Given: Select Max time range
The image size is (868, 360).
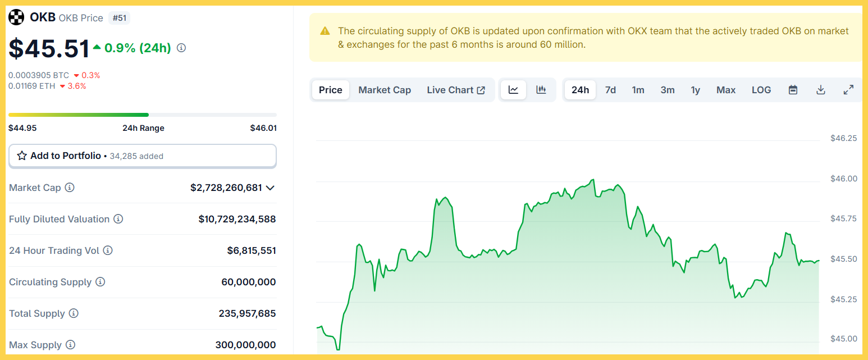Looking at the screenshot, I should 726,90.
